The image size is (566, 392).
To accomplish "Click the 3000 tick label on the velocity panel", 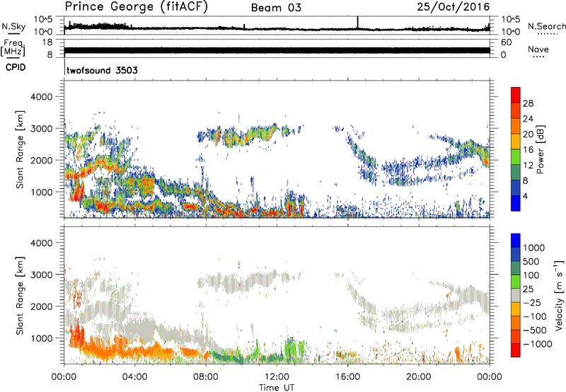I will click(41, 275).
